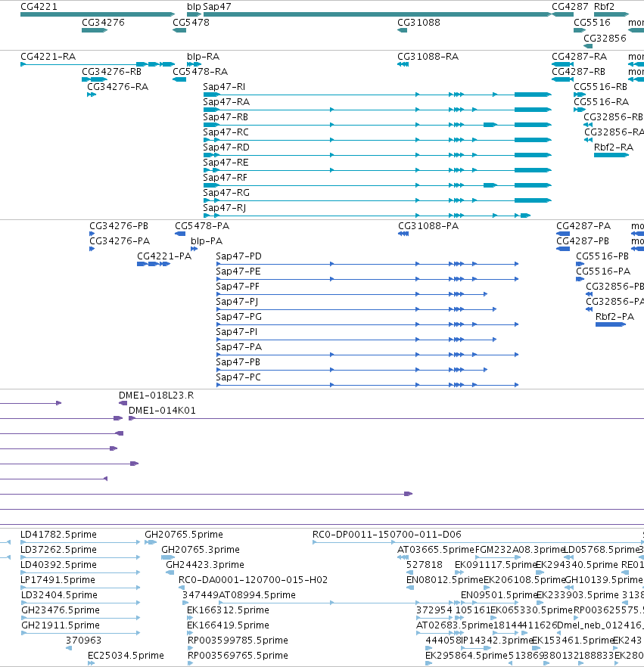Click the CG4287-RA transcript label
Viewport: 644px width, 667px height.
click(580, 57)
